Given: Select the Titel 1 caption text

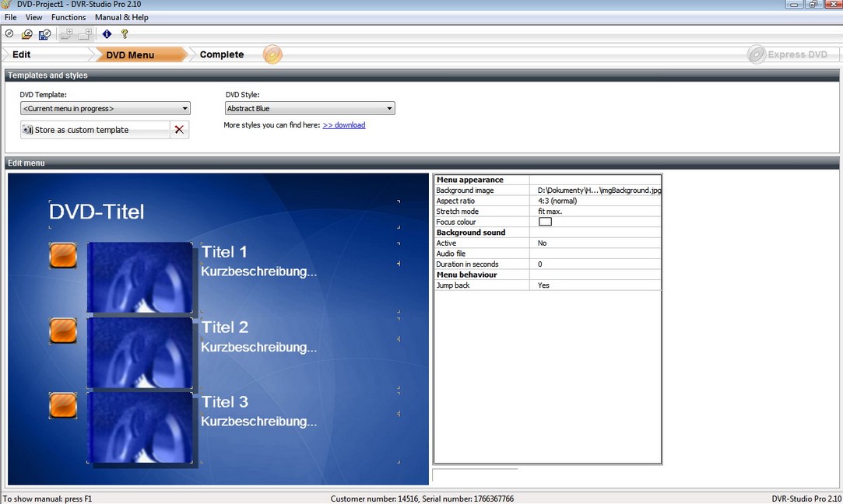Looking at the screenshot, I should [x=224, y=252].
